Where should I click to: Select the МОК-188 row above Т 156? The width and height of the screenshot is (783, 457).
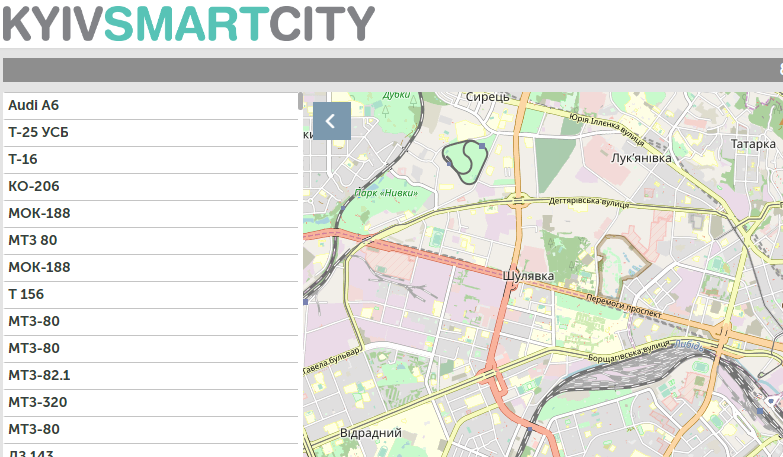point(151,268)
